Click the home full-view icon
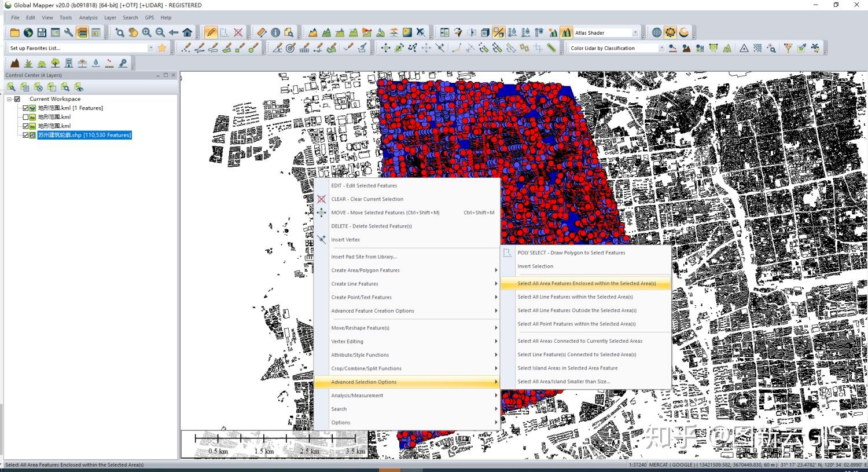This screenshot has height=472, width=868. tap(187, 33)
